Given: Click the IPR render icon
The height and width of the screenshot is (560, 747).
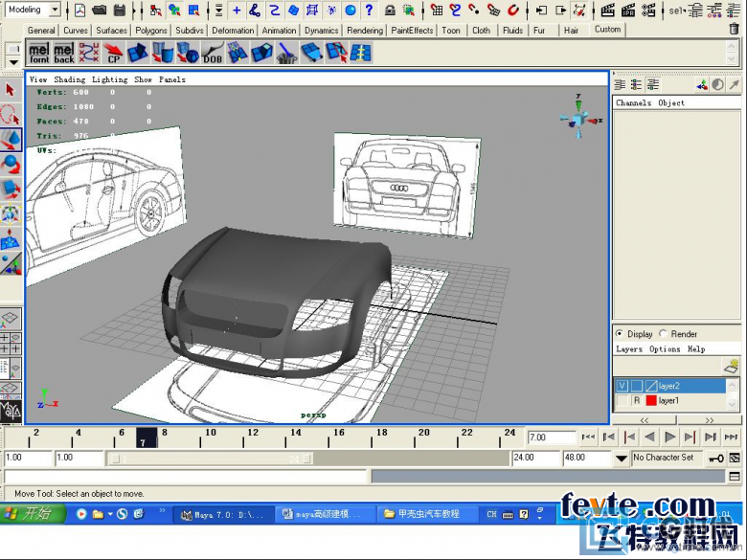Looking at the screenshot, I should 628,10.
